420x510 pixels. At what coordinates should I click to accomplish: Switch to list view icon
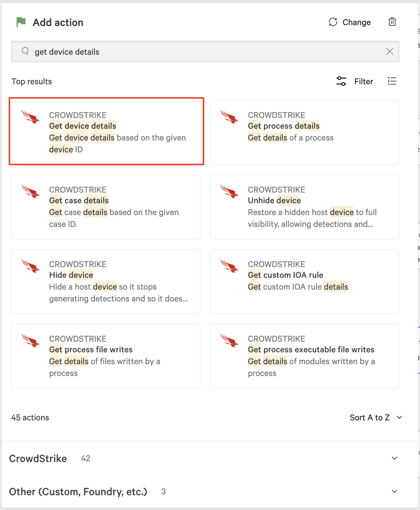392,81
